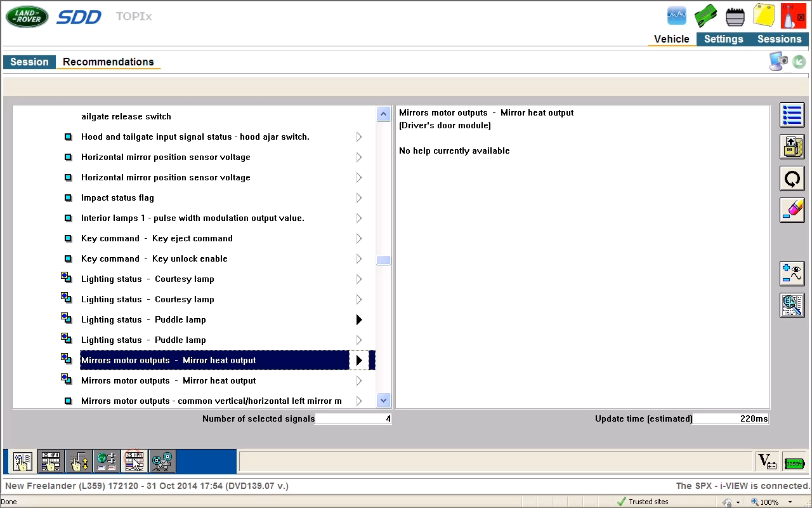Expand arrow for common vertical/horizontal left mirror row
Screen dimensions: 812x508
359,401
